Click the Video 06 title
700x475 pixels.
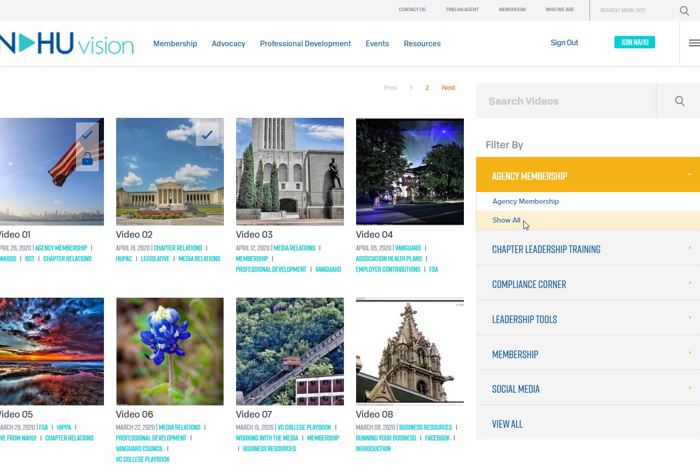tap(134, 414)
